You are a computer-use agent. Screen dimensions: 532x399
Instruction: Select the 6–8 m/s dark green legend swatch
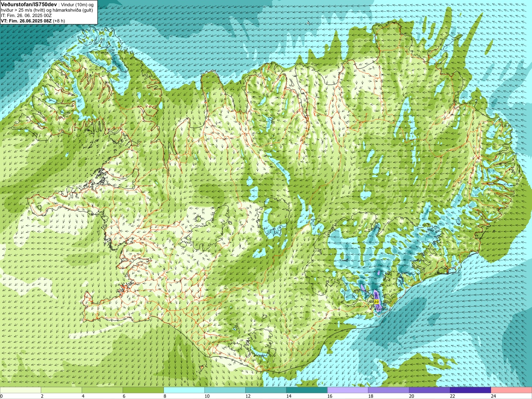tap(143, 390)
